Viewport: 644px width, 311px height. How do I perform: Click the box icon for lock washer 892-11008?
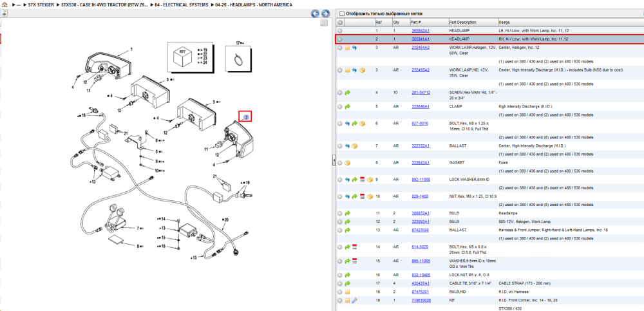pos(370,180)
